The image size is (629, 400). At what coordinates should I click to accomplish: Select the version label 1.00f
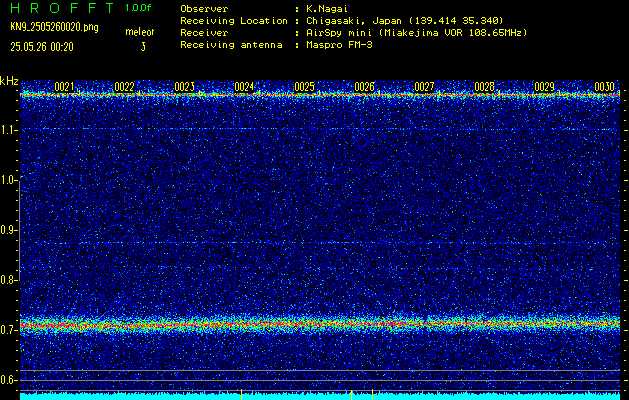138,8
